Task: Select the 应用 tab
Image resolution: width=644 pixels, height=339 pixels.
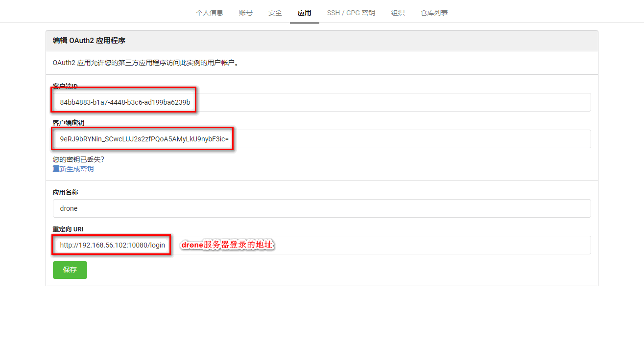Action: click(x=305, y=13)
